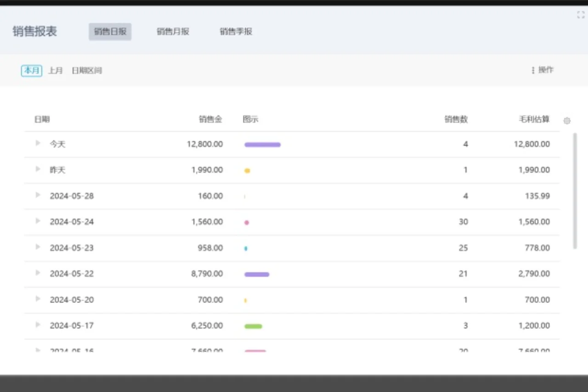Switch to 销售月报 tab
This screenshot has width=588, height=392.
pos(173,32)
